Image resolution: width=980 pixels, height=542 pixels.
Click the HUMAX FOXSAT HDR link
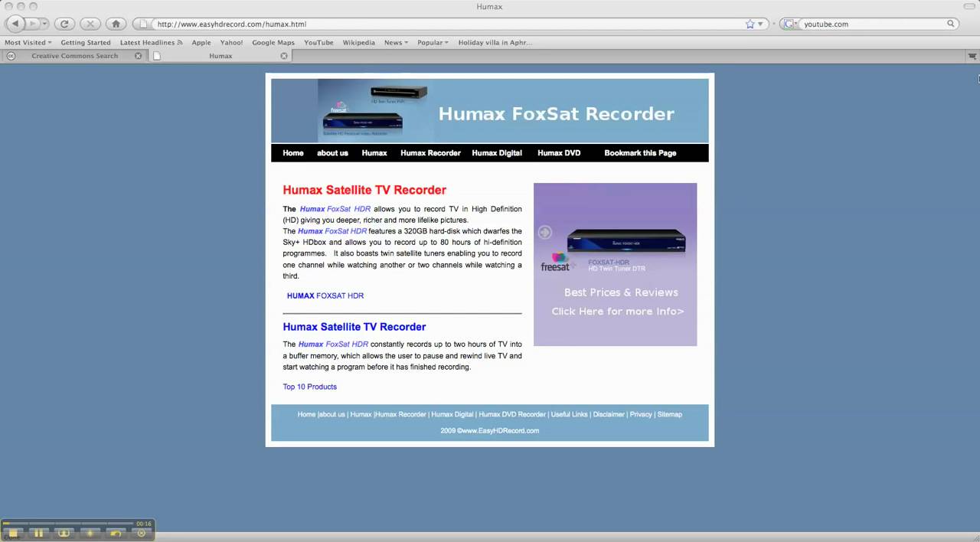tap(325, 295)
